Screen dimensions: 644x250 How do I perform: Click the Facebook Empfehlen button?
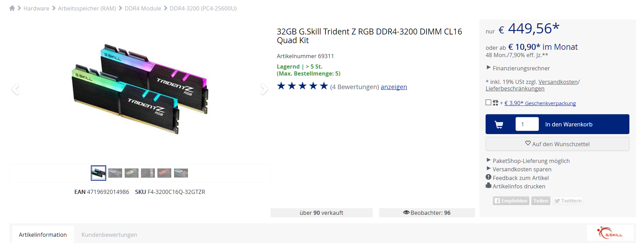[511, 201]
